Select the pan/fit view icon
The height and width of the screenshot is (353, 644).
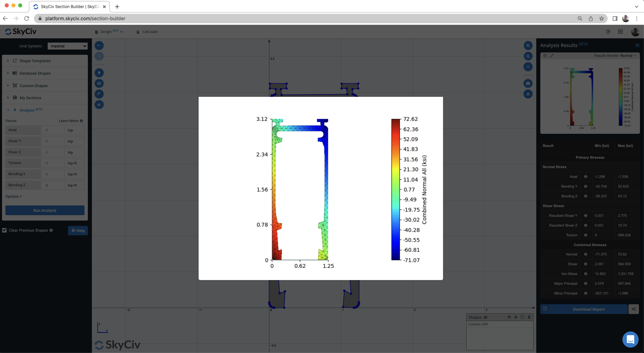point(528,67)
